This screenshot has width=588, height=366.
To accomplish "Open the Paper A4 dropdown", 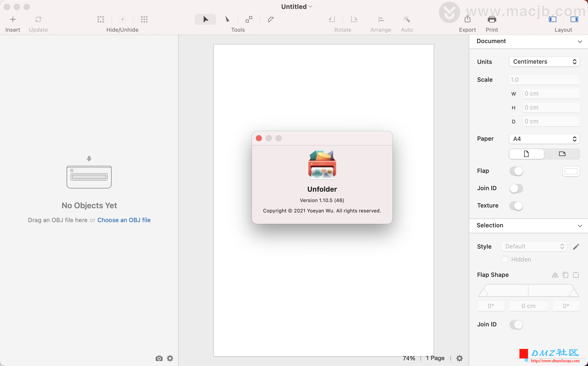I will 544,139.
